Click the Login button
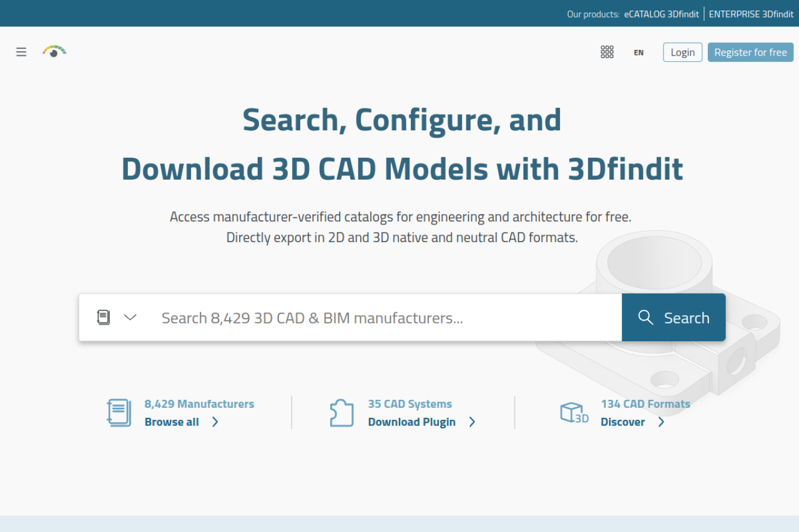This screenshot has width=799, height=532. click(682, 52)
